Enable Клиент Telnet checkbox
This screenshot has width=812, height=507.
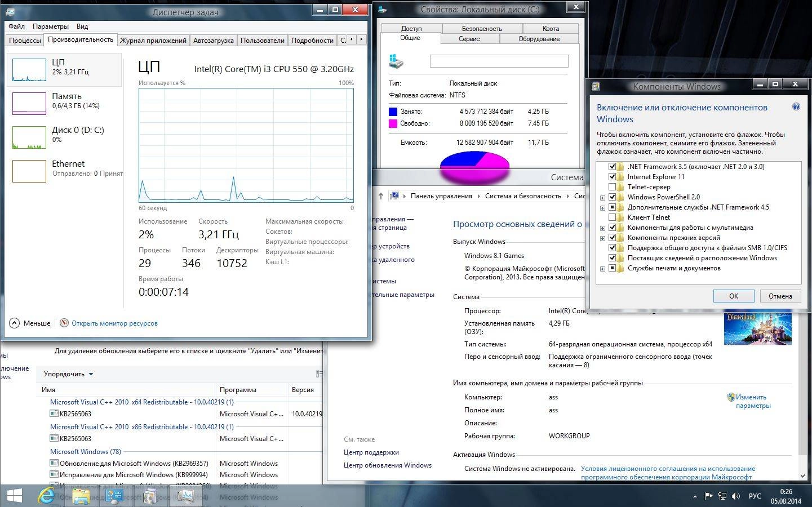612,217
